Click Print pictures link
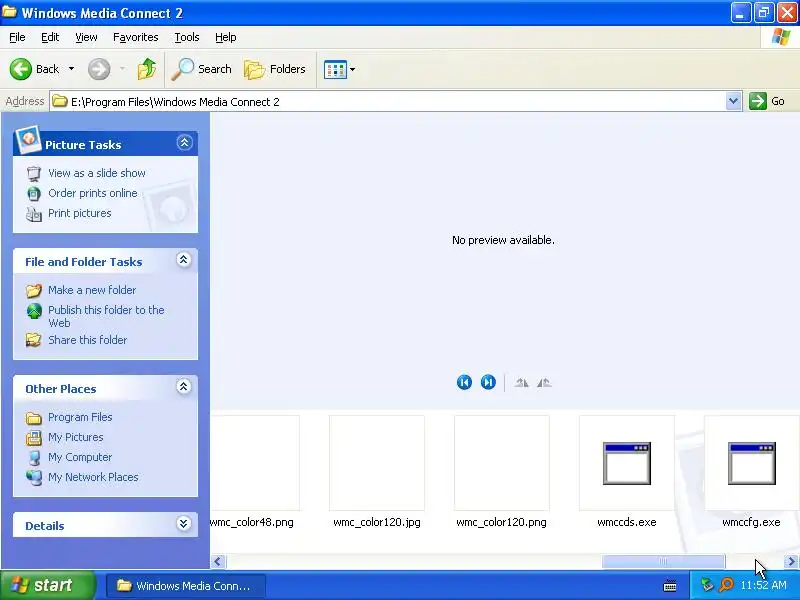Screen dimensions: 800x600 point(80,213)
